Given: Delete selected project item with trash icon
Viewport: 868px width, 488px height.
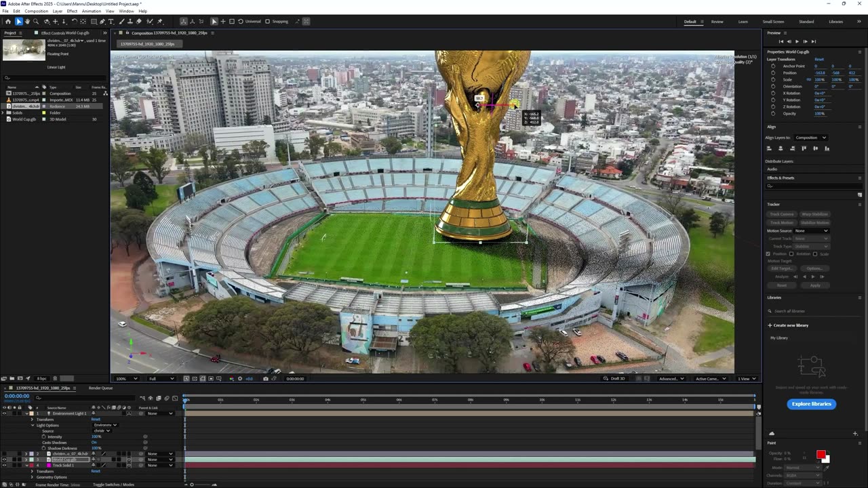Looking at the screenshot, I should tap(55, 378).
